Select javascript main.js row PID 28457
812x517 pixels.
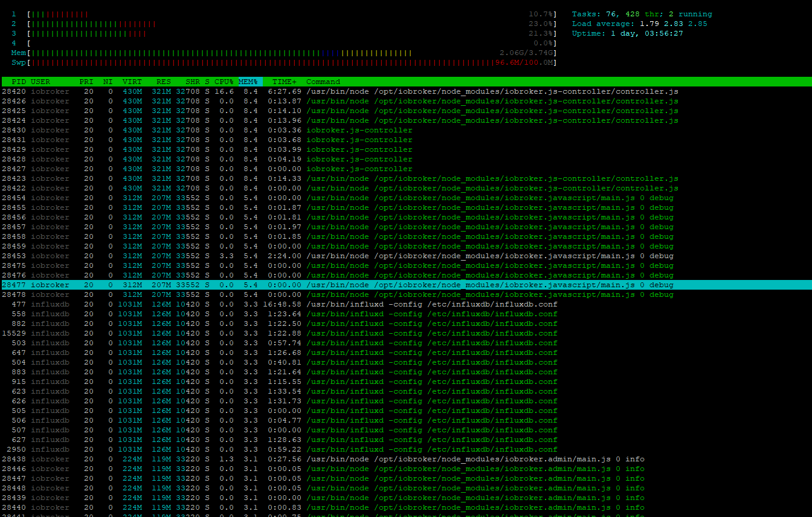point(406,227)
